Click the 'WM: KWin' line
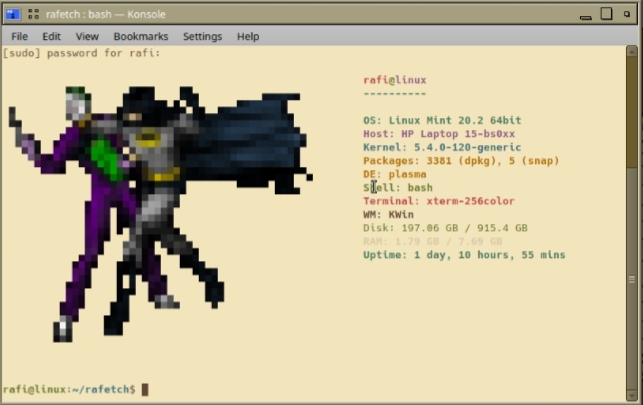This screenshot has height=405, width=643. pyautogui.click(x=388, y=214)
